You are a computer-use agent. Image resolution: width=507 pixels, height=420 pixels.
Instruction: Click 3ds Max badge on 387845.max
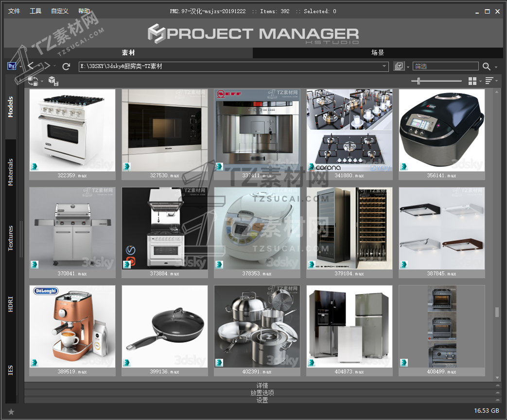click(403, 265)
